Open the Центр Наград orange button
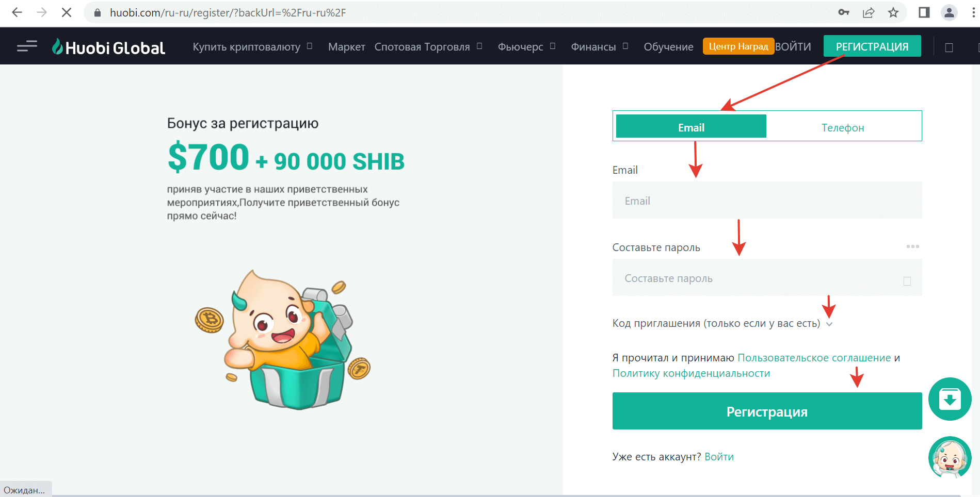 tap(738, 46)
